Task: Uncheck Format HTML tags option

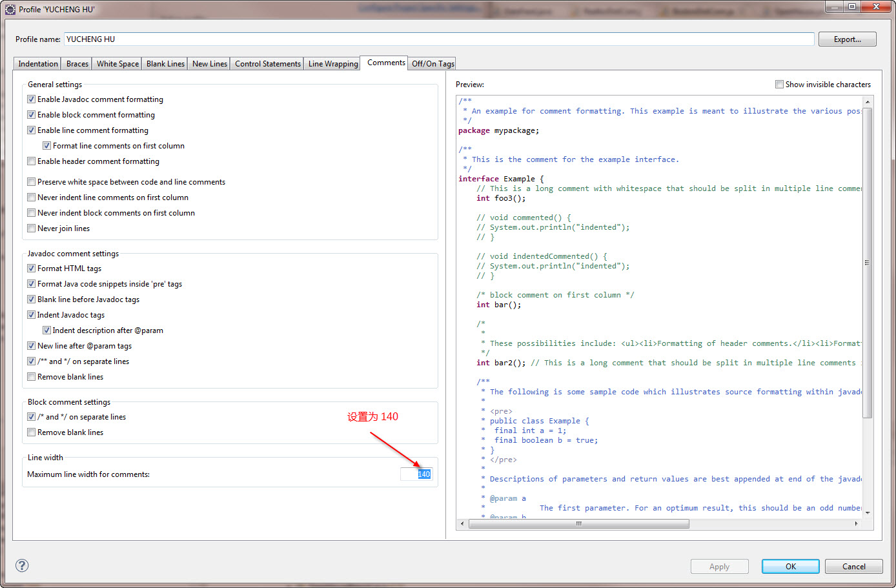Action: coord(32,269)
